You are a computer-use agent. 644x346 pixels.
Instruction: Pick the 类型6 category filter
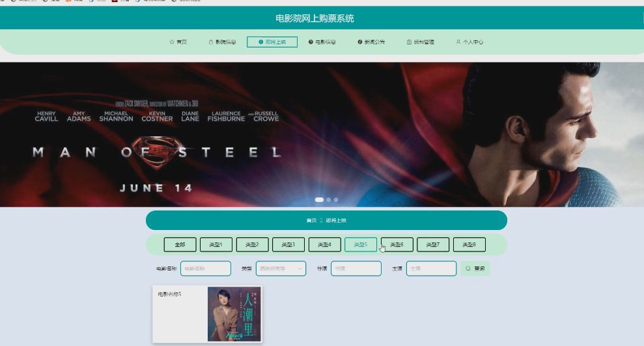coord(397,244)
